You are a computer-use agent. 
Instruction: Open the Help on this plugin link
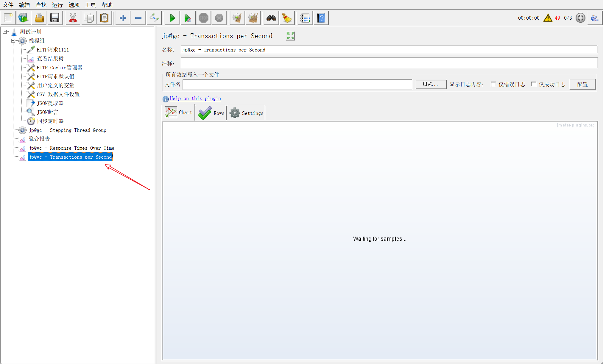pos(195,99)
